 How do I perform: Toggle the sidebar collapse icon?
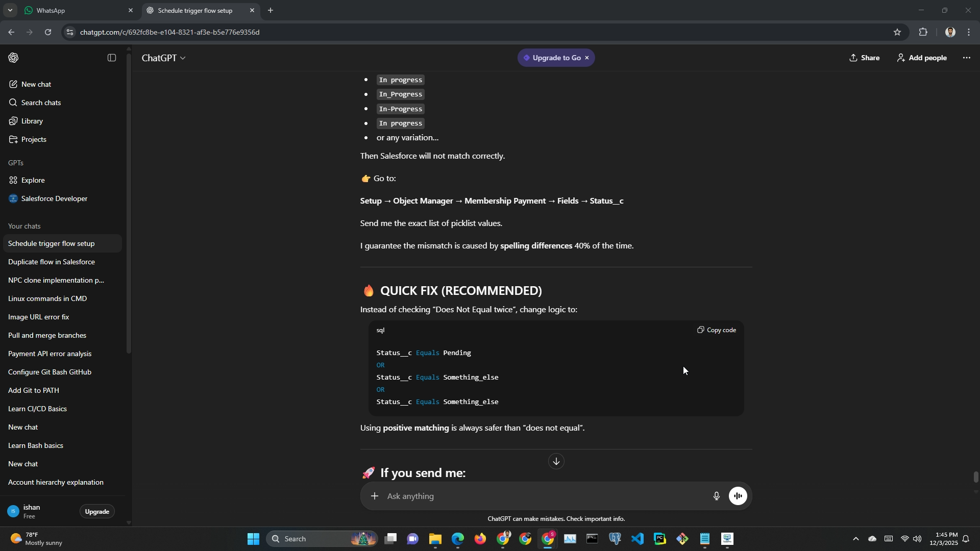click(112, 58)
